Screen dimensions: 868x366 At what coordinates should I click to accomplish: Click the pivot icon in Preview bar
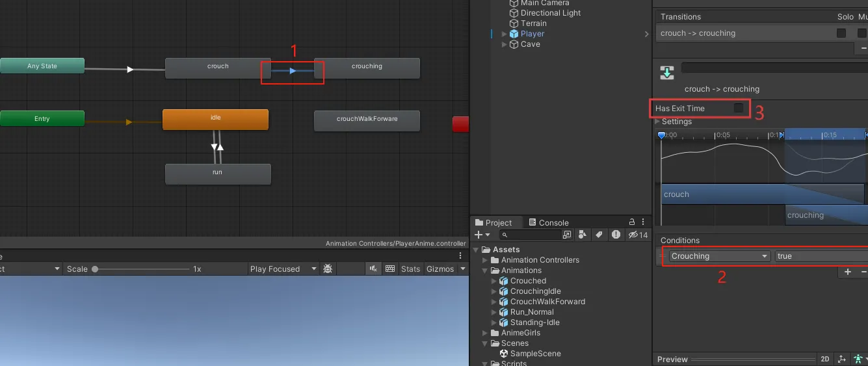pos(842,359)
